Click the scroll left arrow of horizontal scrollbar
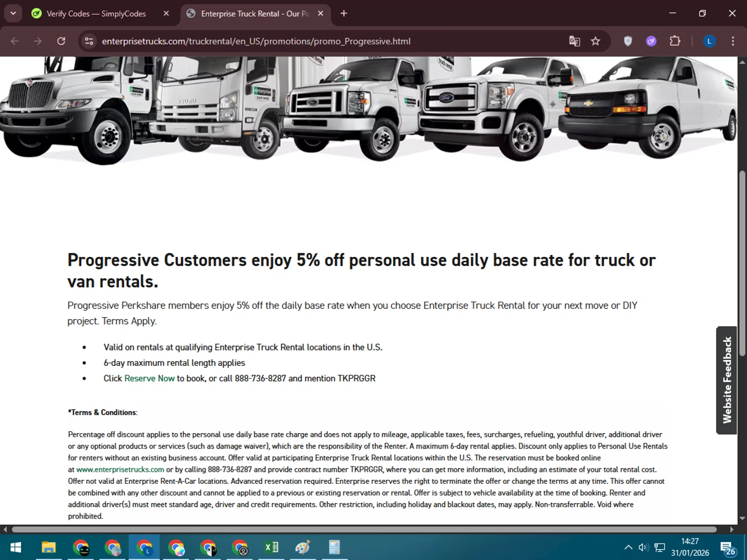 (5, 530)
